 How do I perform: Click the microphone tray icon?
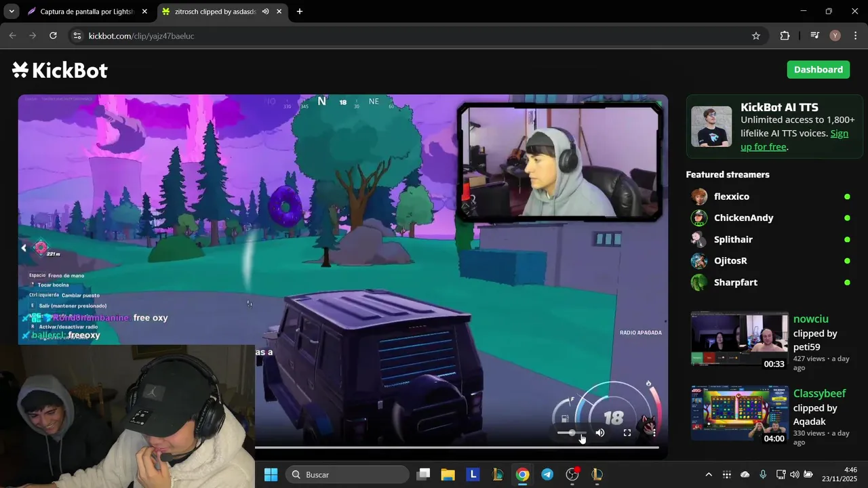[x=763, y=474]
